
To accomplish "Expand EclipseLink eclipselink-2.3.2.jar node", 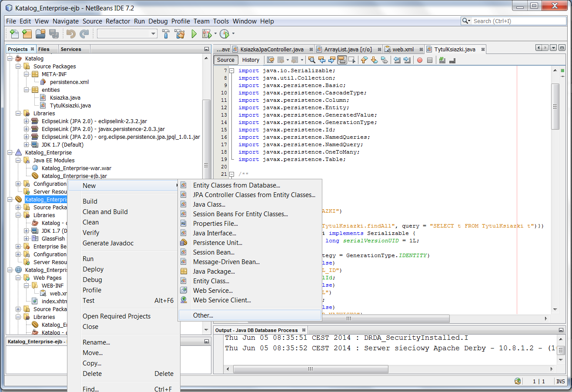I will 27,121.
